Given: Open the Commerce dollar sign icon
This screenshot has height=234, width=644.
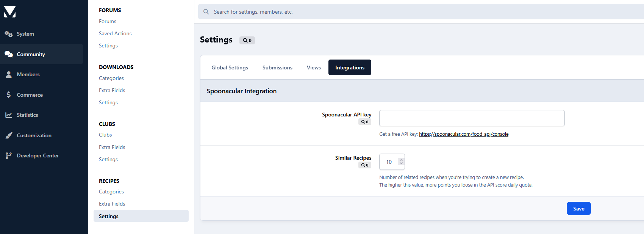Looking at the screenshot, I should point(9,95).
